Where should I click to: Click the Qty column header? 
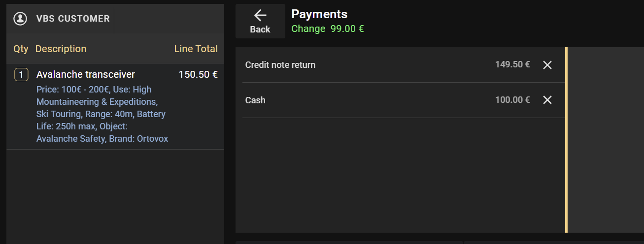click(x=21, y=49)
